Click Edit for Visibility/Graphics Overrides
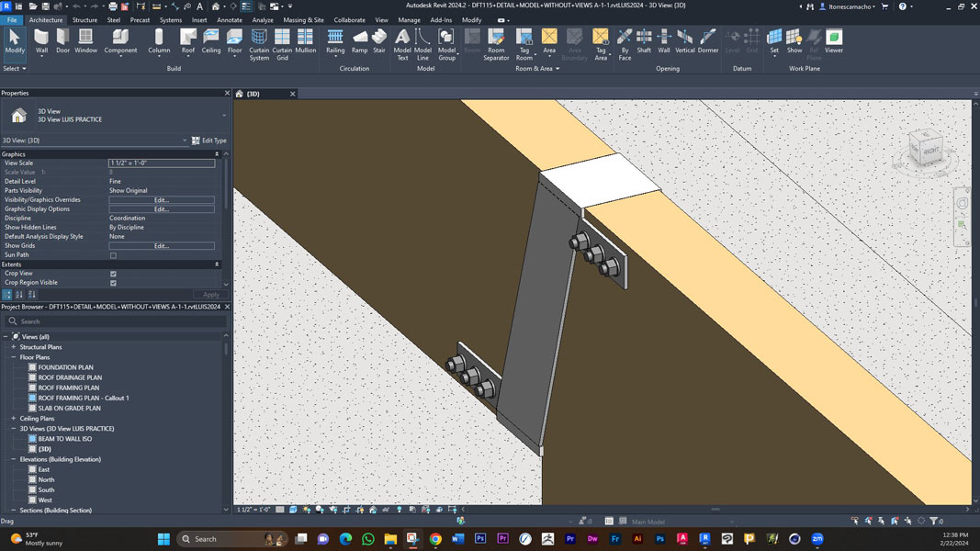This screenshot has width=980, height=551. tap(162, 200)
